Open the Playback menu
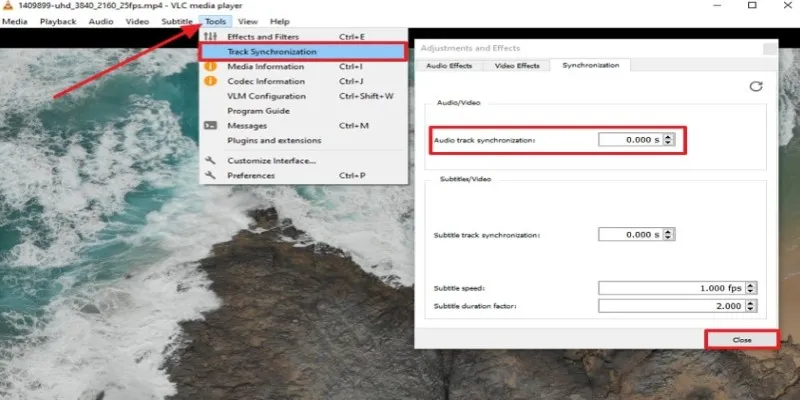 (58, 21)
